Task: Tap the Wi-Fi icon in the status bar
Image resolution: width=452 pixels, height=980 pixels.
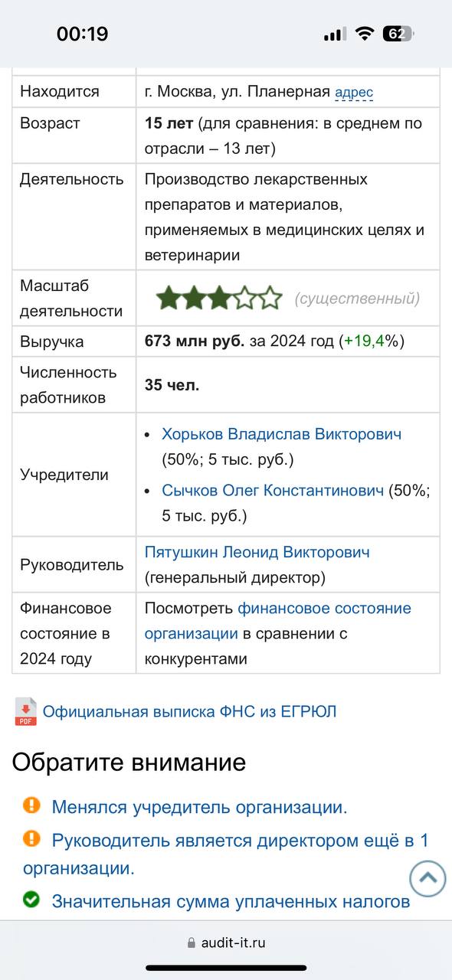Action: [x=364, y=34]
